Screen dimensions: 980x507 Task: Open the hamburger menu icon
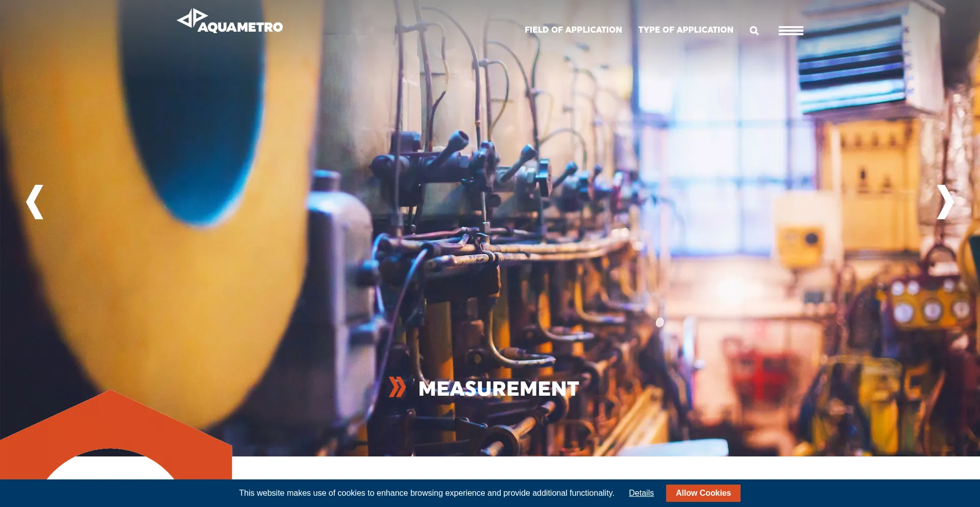pos(791,31)
